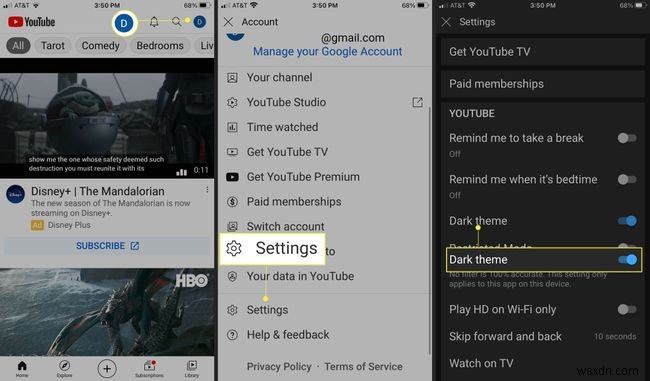Close the dark Settings screen with X
This screenshot has height=381, width=650.
click(x=446, y=22)
